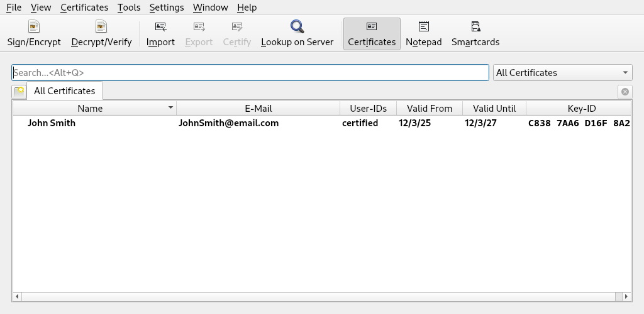Open the Notepad view
644x314 pixels.
pos(423,34)
